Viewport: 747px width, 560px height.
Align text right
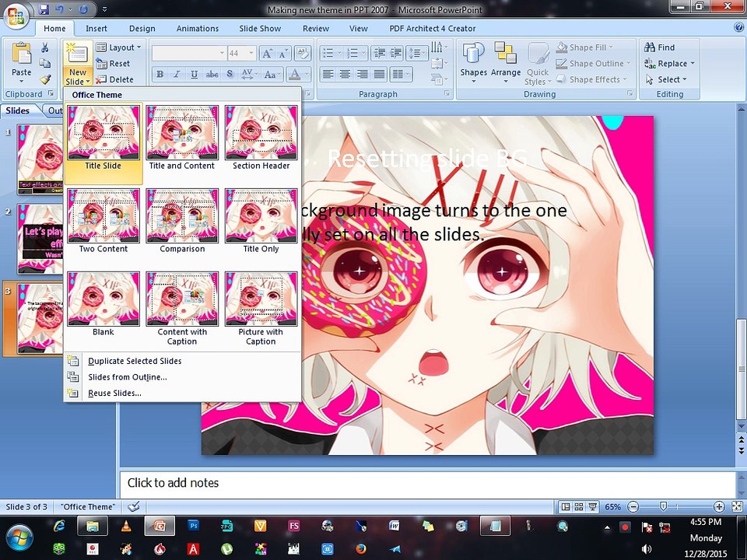[362, 74]
